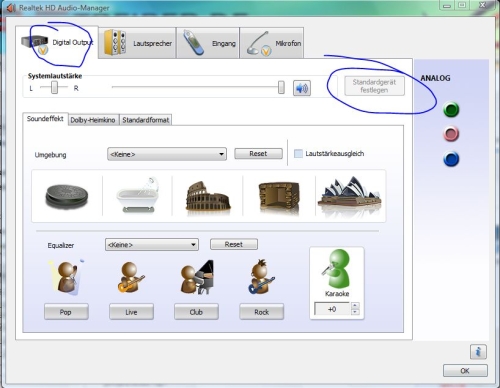
Task: Switch to the Lautsprecher tab
Action: (137, 43)
